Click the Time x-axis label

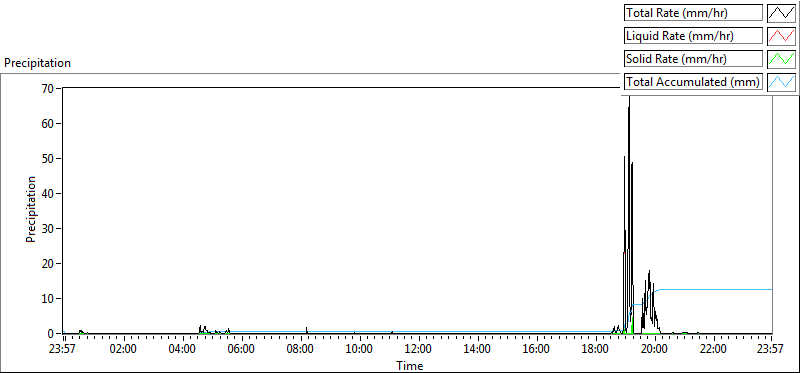(410, 366)
